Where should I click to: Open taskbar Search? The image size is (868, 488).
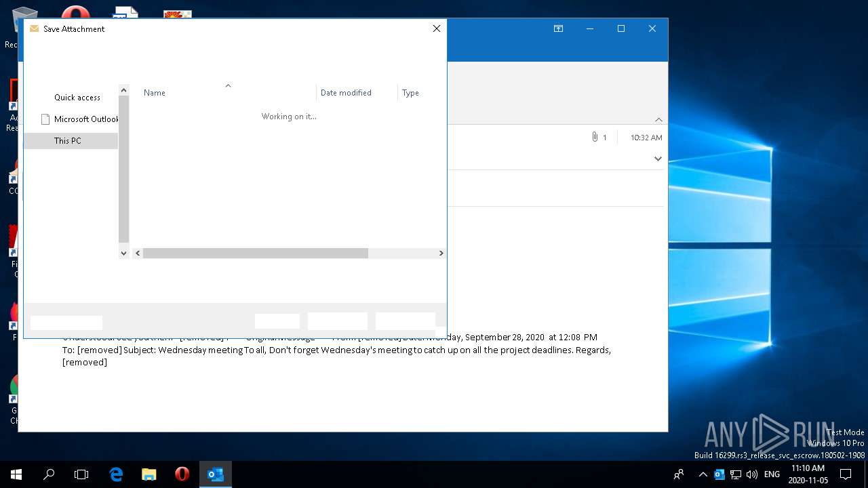click(x=49, y=474)
